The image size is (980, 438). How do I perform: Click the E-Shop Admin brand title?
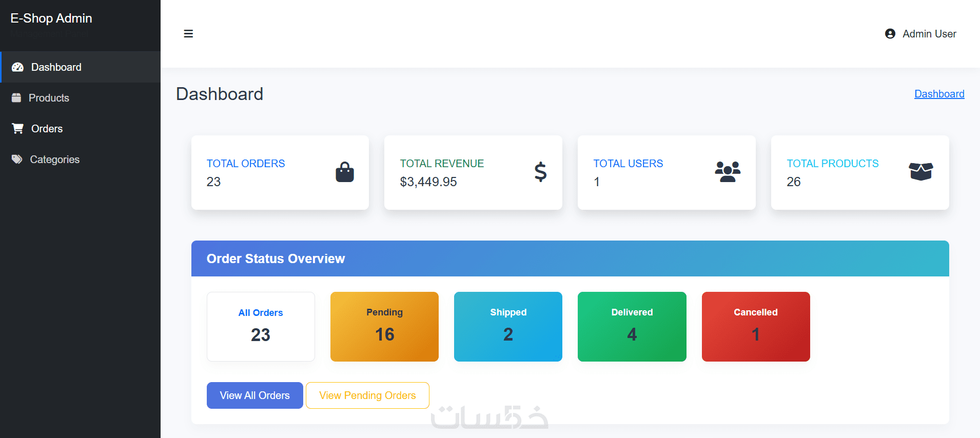(51, 18)
